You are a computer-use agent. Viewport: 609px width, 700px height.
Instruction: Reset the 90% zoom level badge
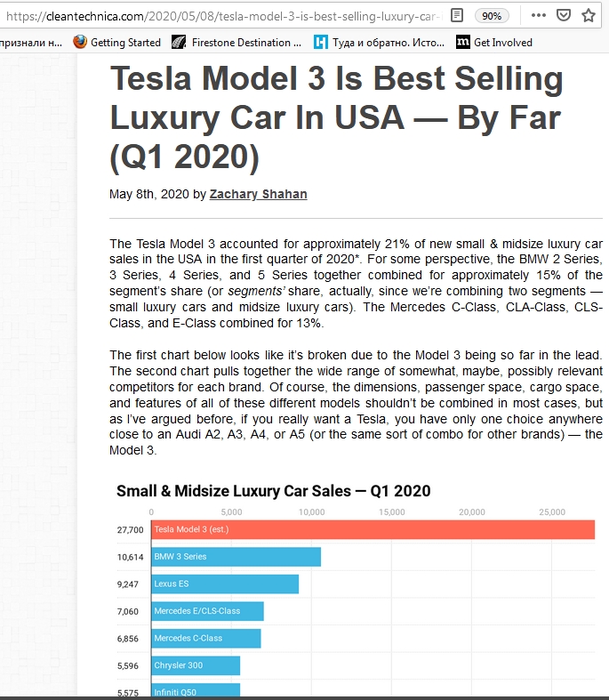(x=492, y=16)
